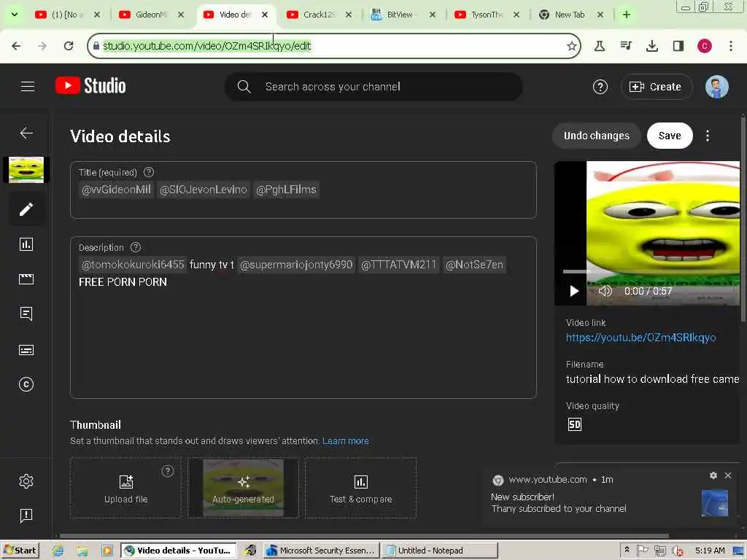Click the video progress bar
Image resolution: width=747 pixels, height=560 pixels.
tap(651, 271)
